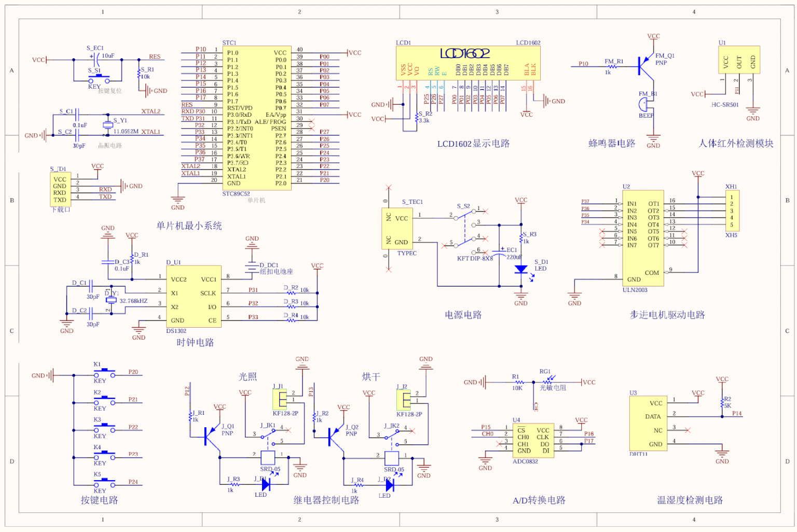Select the '晶振电路' label
797x532 pixels.
pyautogui.click(x=110, y=146)
